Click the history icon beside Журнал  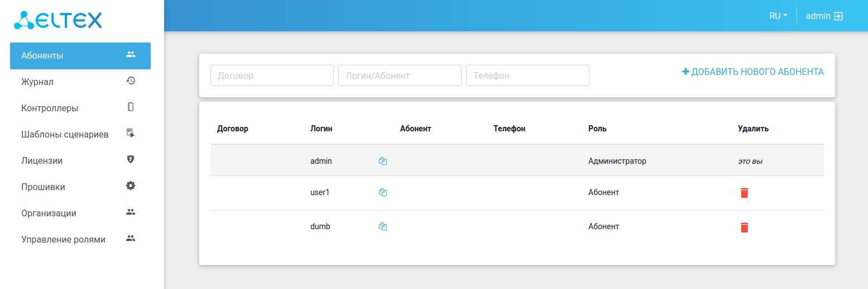coord(131,80)
